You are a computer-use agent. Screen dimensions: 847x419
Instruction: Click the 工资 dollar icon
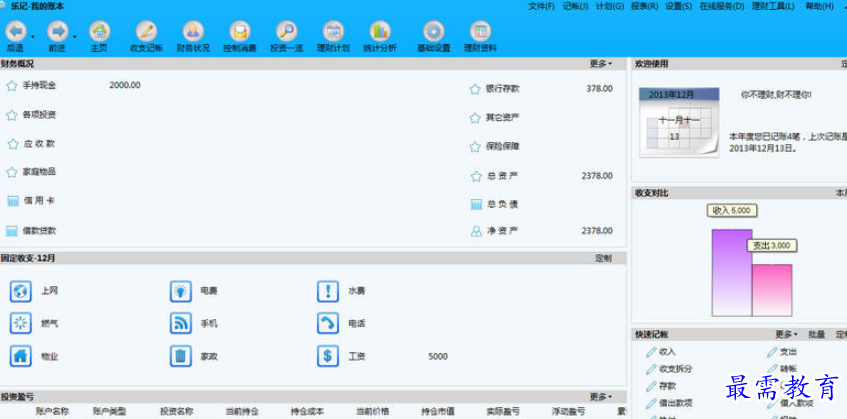327,355
